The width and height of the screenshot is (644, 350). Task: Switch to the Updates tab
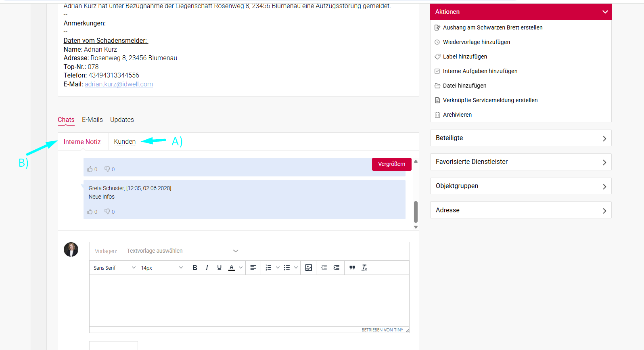pos(122,120)
